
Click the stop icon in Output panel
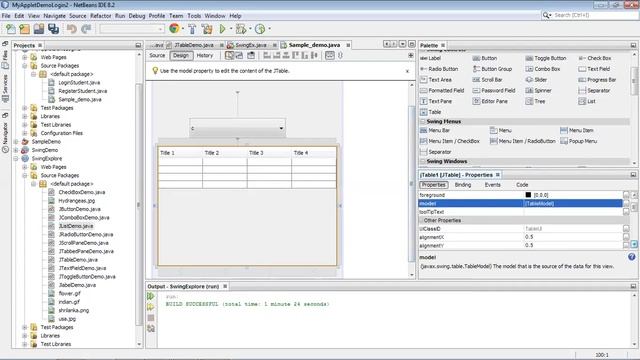[151, 318]
